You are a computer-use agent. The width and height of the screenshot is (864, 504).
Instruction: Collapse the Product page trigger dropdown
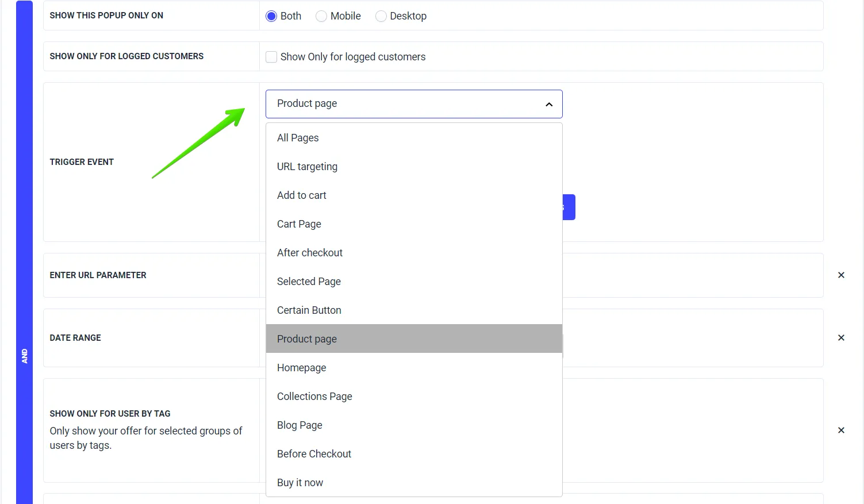(414, 104)
